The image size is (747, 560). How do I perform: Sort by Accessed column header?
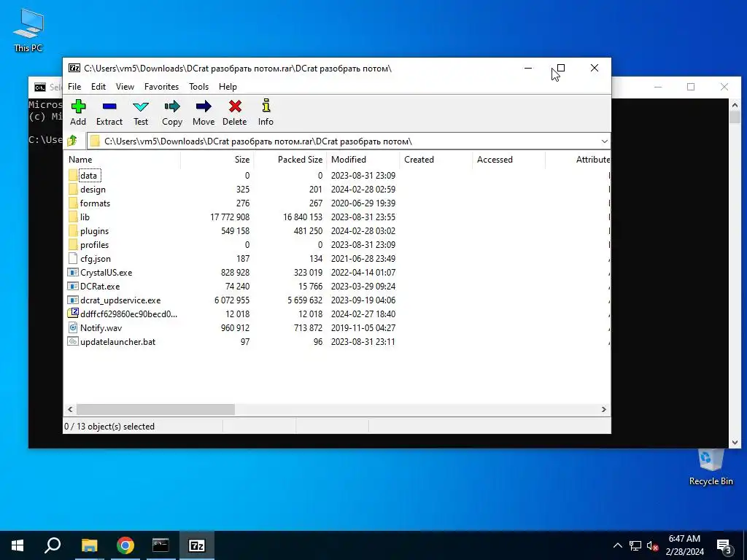[508, 160]
